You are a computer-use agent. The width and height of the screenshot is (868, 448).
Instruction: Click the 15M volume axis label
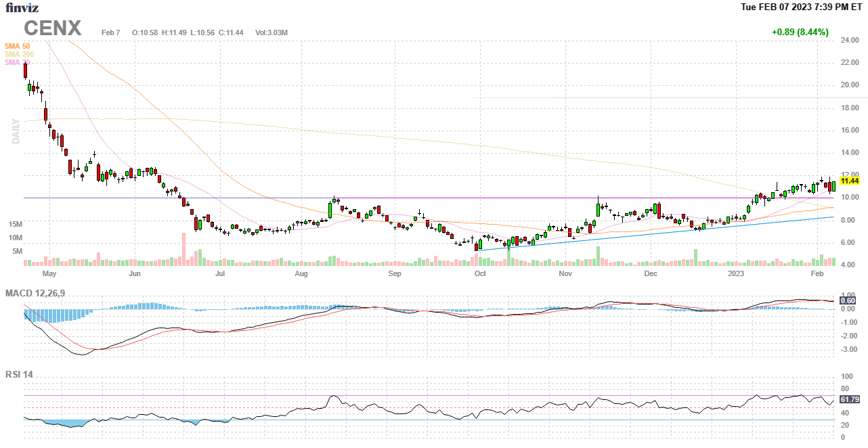click(16, 224)
